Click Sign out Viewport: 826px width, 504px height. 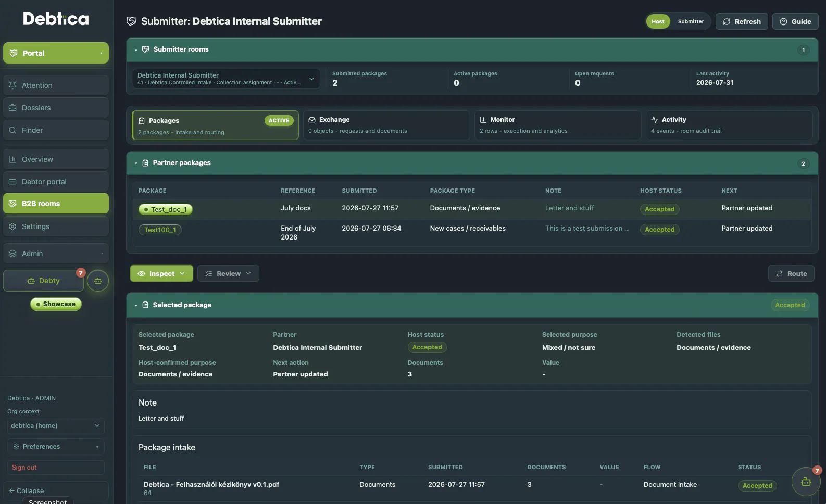(x=56, y=468)
